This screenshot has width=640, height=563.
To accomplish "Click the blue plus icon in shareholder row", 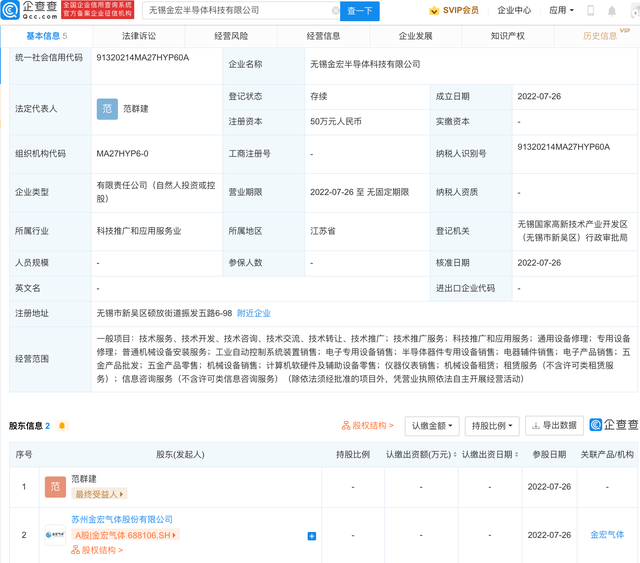I will (311, 536).
